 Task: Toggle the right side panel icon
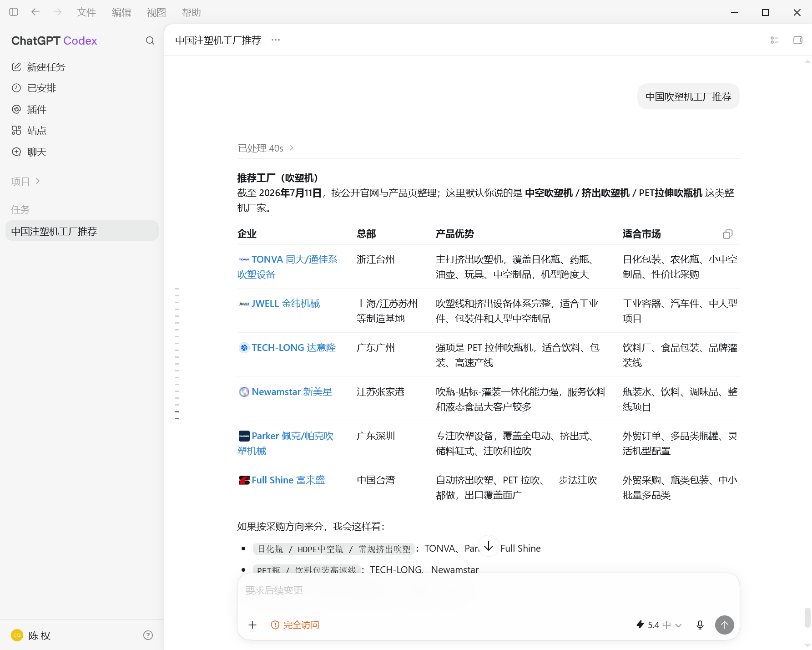[x=798, y=40]
